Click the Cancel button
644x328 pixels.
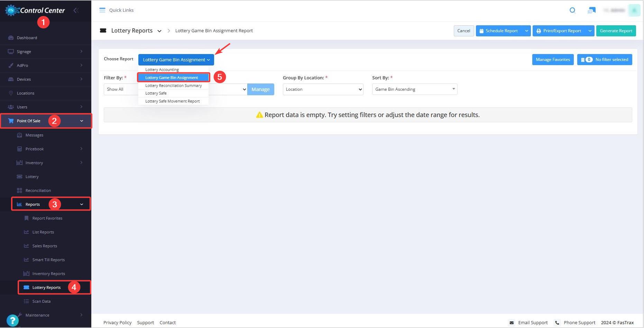(464, 31)
